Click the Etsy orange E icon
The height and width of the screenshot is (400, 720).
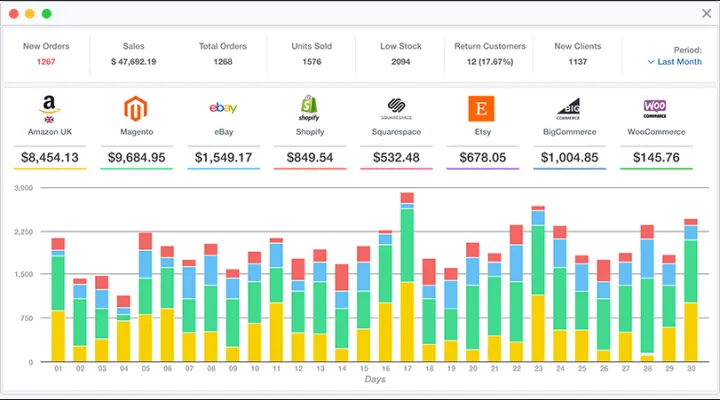point(481,109)
